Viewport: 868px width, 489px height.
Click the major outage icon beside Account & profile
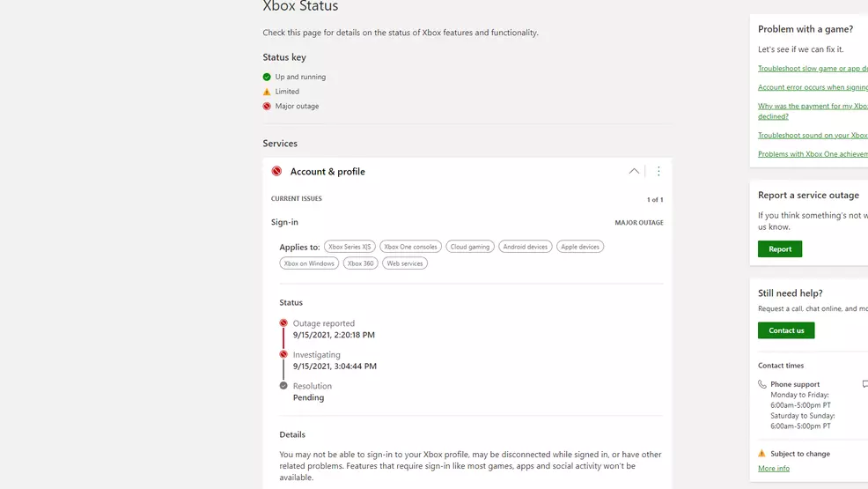pos(276,171)
